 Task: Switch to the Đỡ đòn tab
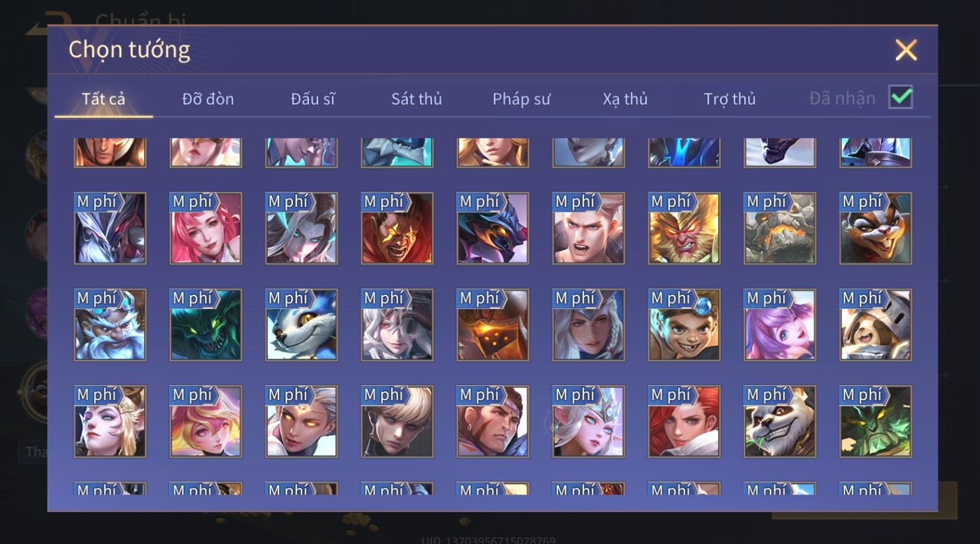point(208,99)
